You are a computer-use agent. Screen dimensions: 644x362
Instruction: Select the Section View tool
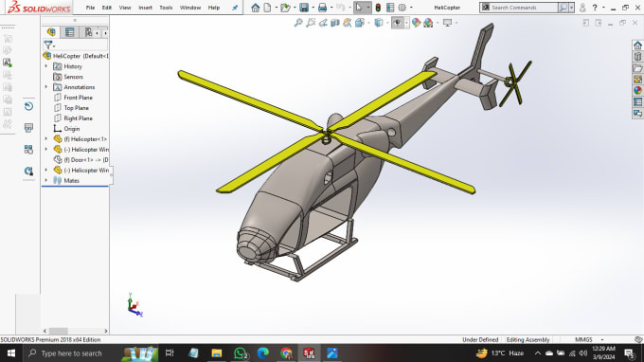pos(335,23)
